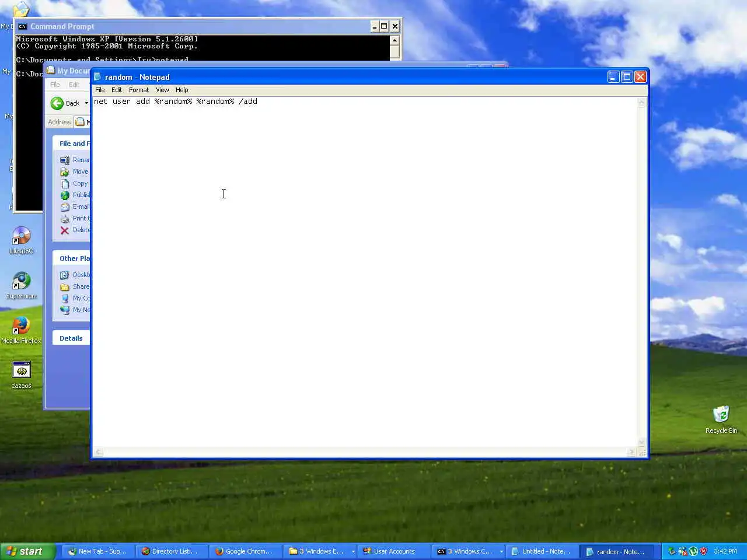Image resolution: width=747 pixels, height=560 pixels.
Task: Open File menu in My Documents window
Action: [x=55, y=85]
